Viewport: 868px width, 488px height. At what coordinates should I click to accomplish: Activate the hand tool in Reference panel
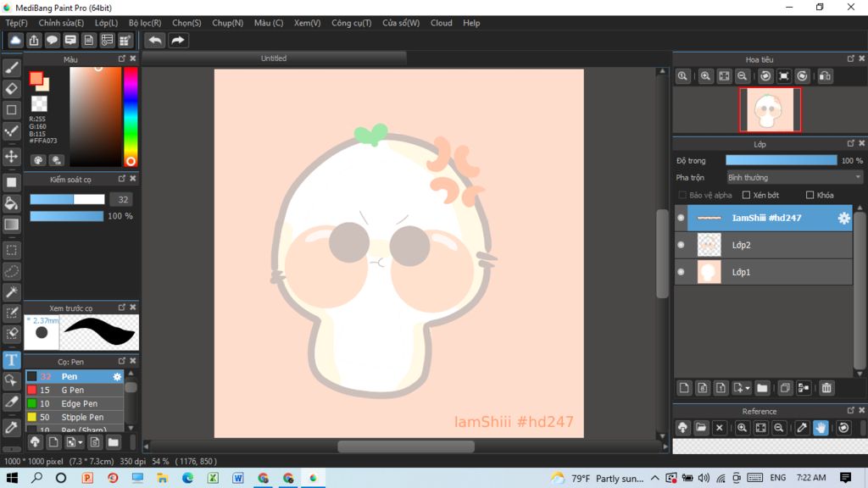[821, 428]
